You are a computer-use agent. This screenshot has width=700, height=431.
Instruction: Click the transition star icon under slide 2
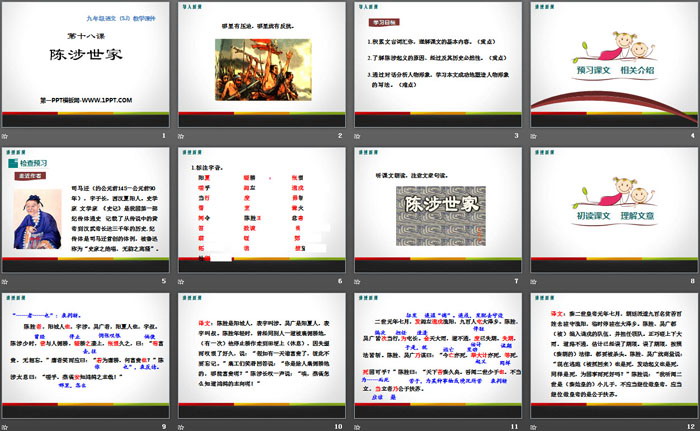pyautogui.click(x=183, y=136)
